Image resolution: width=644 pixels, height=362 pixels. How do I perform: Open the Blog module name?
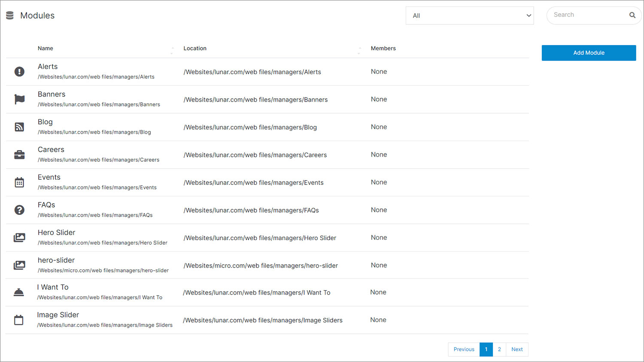45,122
